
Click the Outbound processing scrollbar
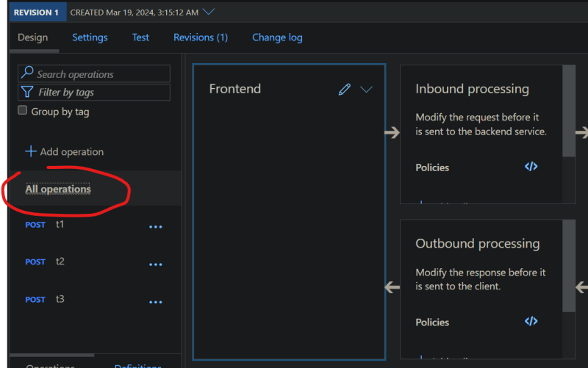pyautogui.click(x=569, y=266)
